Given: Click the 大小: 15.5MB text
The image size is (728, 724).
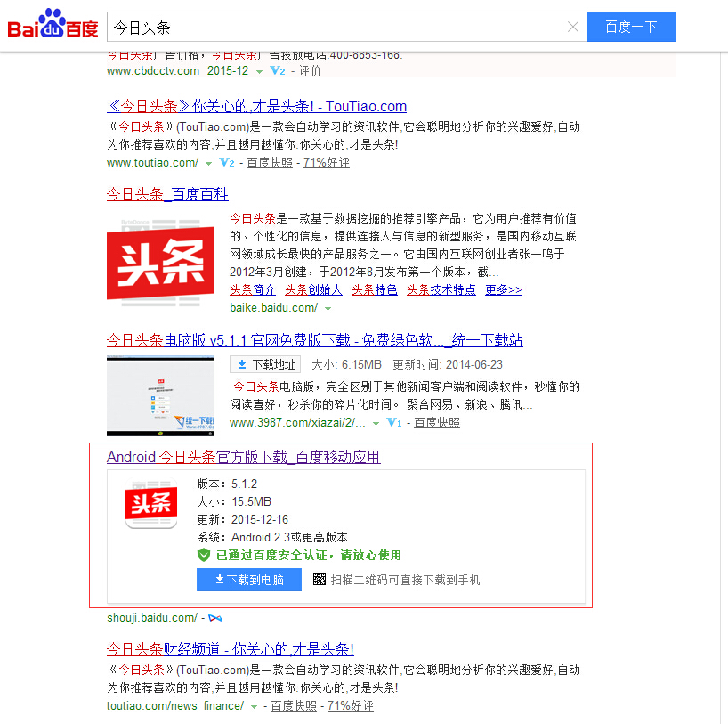Looking at the screenshot, I should tap(234, 502).
